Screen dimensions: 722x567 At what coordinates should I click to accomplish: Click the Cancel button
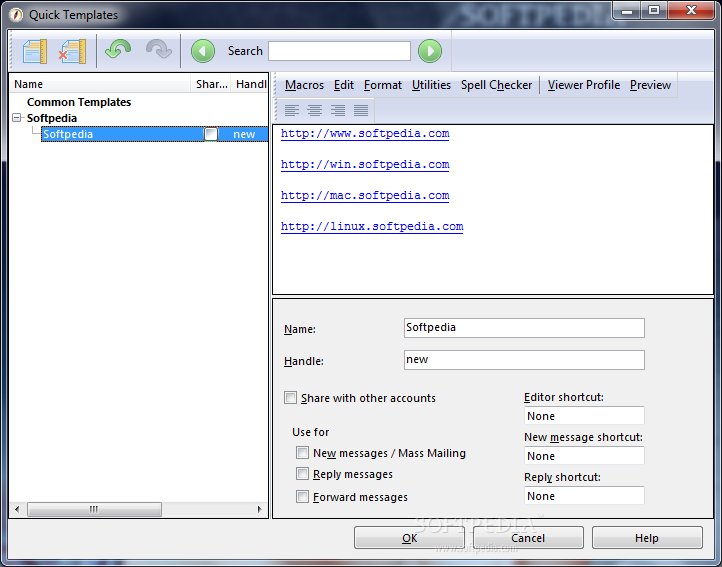(x=528, y=538)
